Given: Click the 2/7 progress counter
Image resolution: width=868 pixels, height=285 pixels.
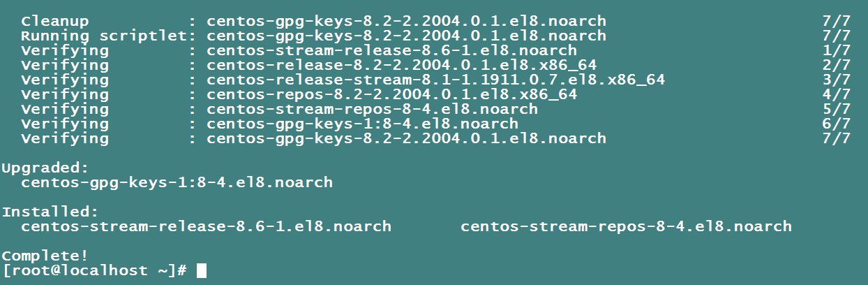Looking at the screenshot, I should [836, 65].
